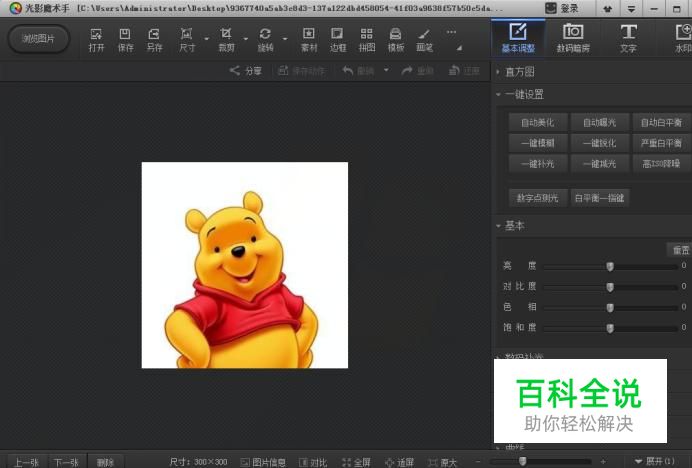Screen dimensions: 692x468
Task: Click 适屏 (fit to screen) icon
Action: [x=399, y=462]
